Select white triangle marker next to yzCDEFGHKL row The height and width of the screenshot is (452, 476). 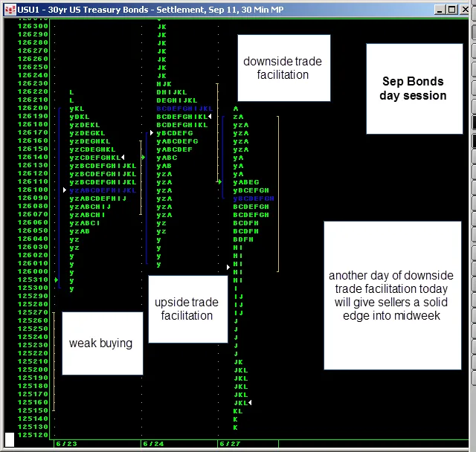tap(123, 158)
